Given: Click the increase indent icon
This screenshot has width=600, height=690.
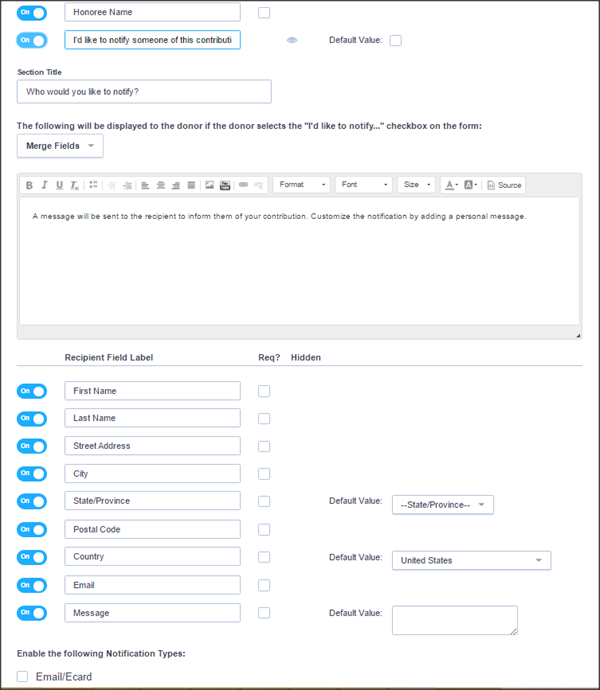Looking at the screenshot, I should [127, 185].
